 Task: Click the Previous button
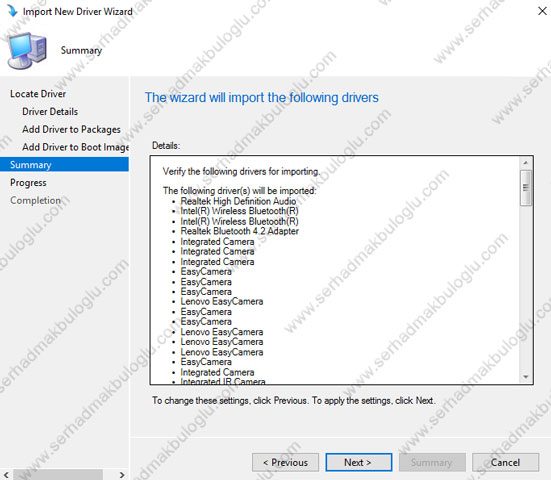[285, 462]
